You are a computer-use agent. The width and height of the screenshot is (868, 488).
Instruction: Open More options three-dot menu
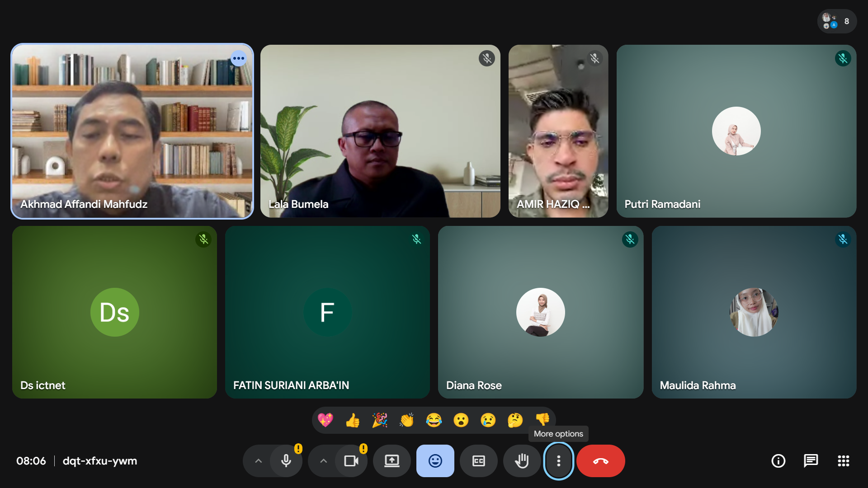(x=559, y=461)
